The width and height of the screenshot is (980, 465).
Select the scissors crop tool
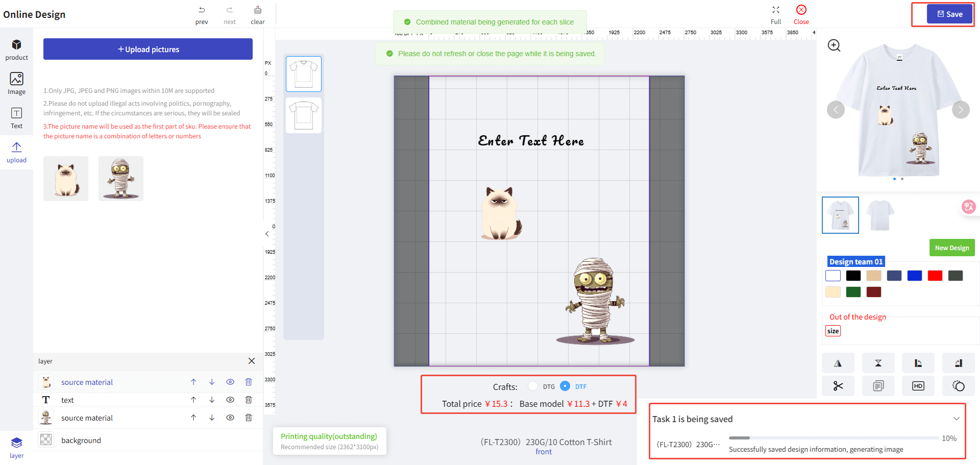click(838, 386)
